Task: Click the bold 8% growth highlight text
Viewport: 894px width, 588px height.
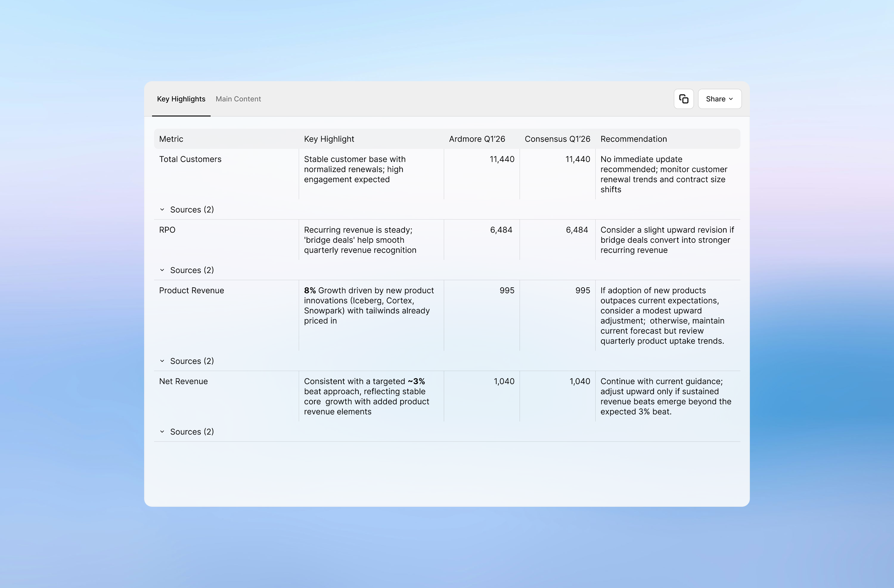Action: (310, 291)
